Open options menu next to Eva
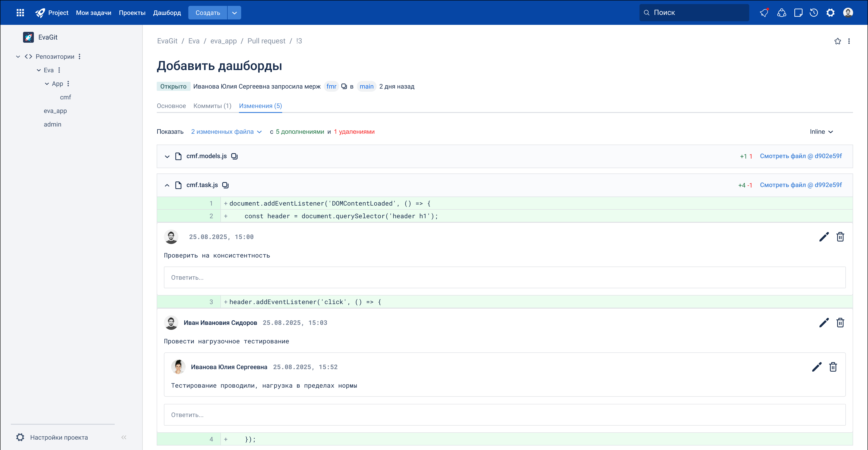The width and height of the screenshot is (868, 450). point(59,70)
